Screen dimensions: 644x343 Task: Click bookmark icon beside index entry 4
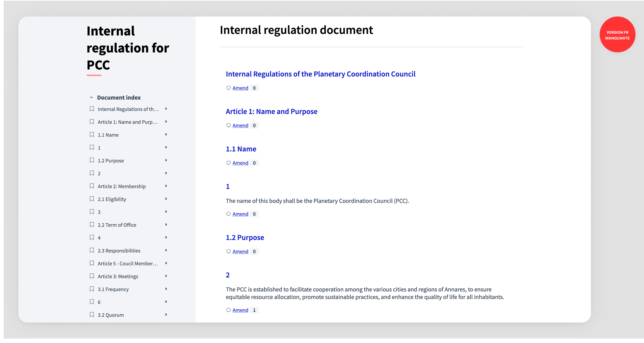pyautogui.click(x=92, y=237)
